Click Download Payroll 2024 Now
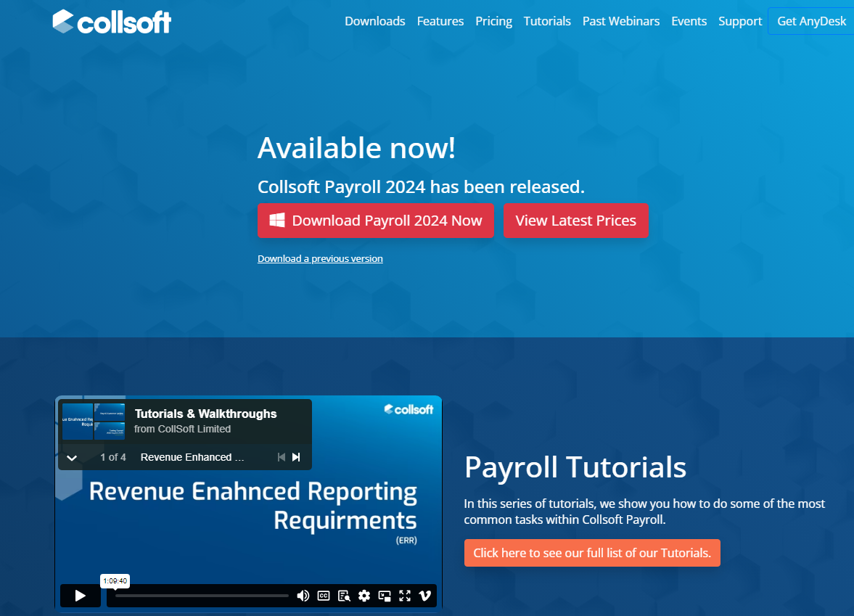This screenshot has height=616, width=854. click(376, 220)
